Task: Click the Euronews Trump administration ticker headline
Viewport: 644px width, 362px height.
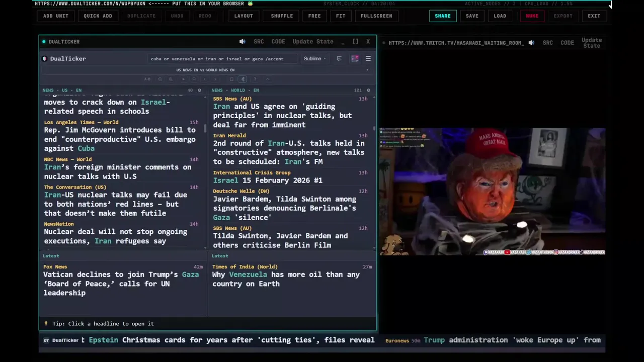Action: coord(512,340)
